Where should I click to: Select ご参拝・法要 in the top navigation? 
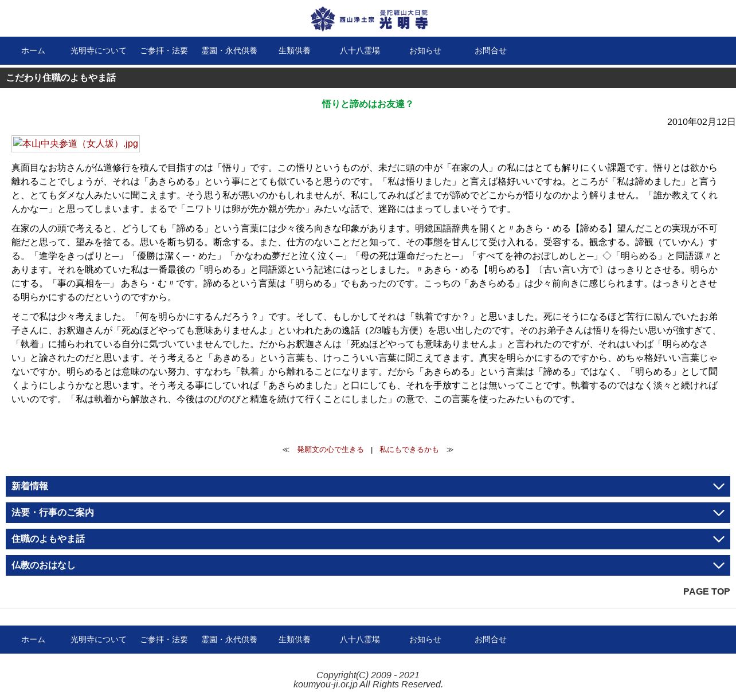(164, 51)
